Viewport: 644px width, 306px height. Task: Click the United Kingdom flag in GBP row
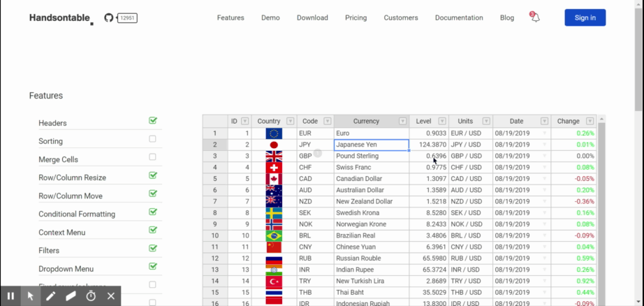click(x=274, y=156)
